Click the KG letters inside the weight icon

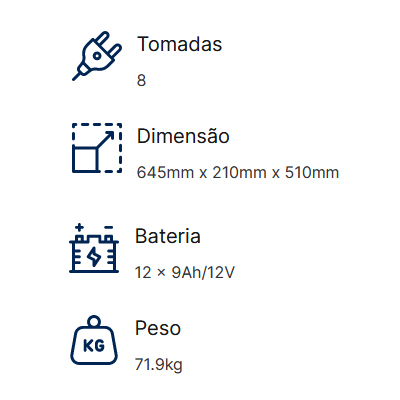coord(94,346)
